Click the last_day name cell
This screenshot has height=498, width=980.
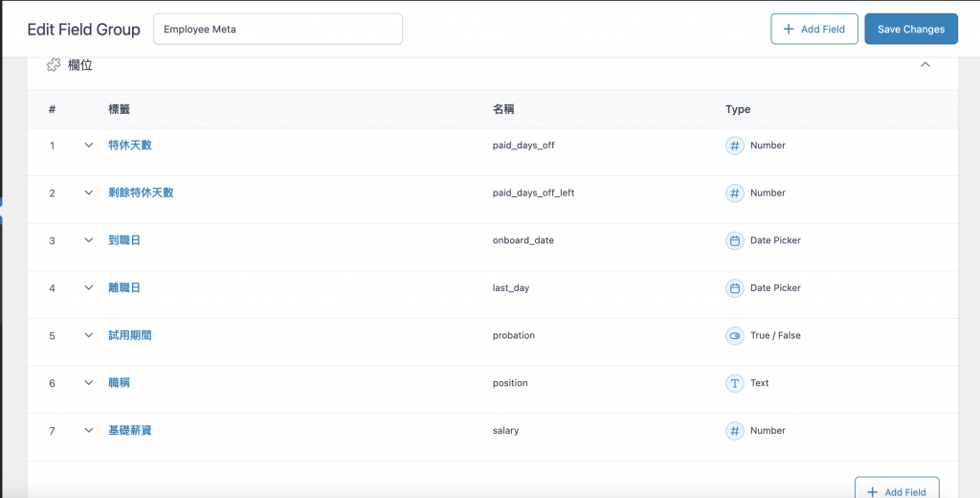point(511,288)
